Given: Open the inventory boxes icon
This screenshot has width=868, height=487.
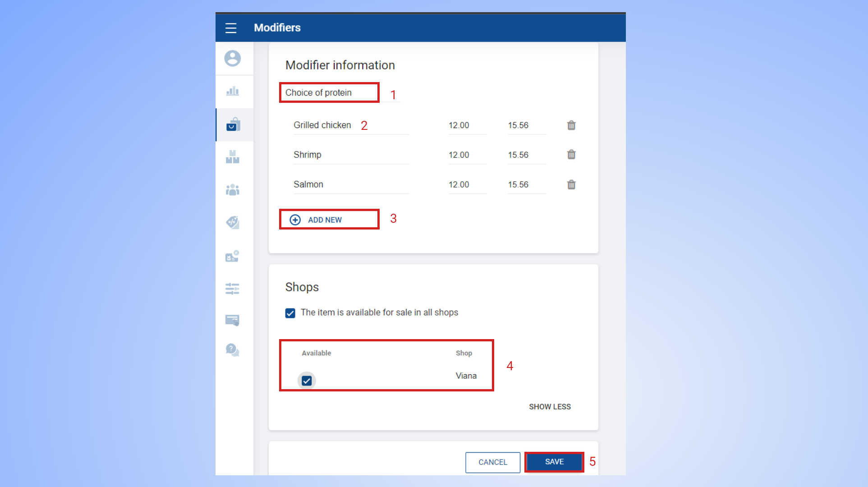Looking at the screenshot, I should click(x=233, y=157).
